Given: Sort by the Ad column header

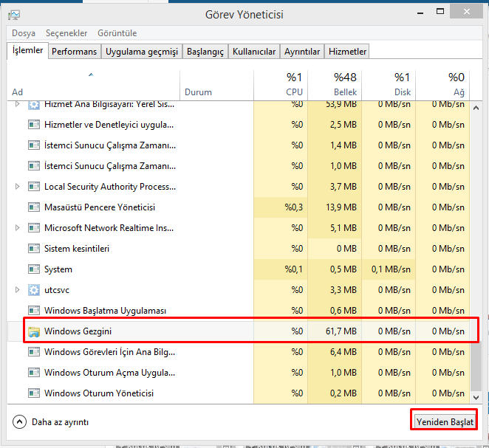Looking at the screenshot, I should point(93,85).
